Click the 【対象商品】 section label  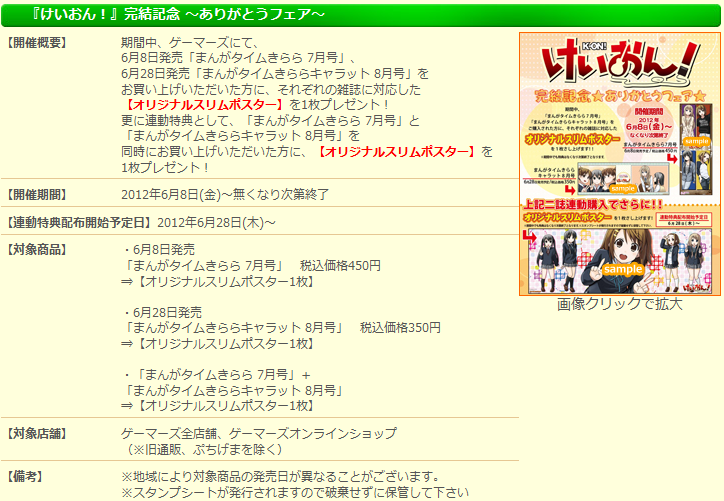[x=38, y=249]
